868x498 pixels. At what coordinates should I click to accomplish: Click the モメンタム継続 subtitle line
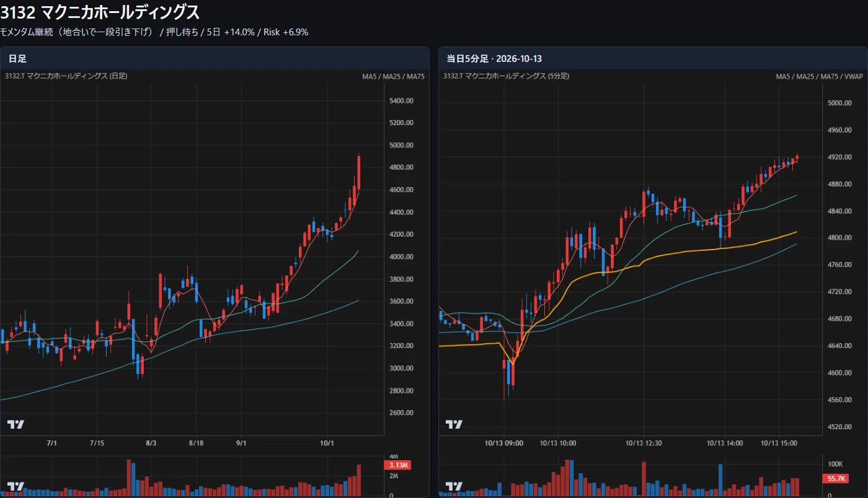pos(154,32)
